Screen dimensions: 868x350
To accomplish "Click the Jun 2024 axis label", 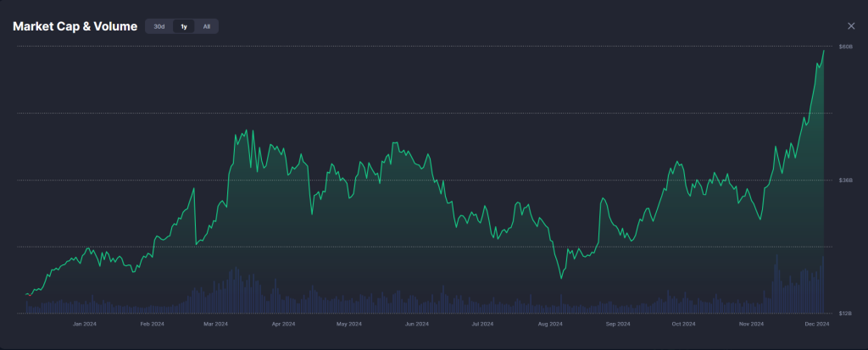I will (x=417, y=324).
